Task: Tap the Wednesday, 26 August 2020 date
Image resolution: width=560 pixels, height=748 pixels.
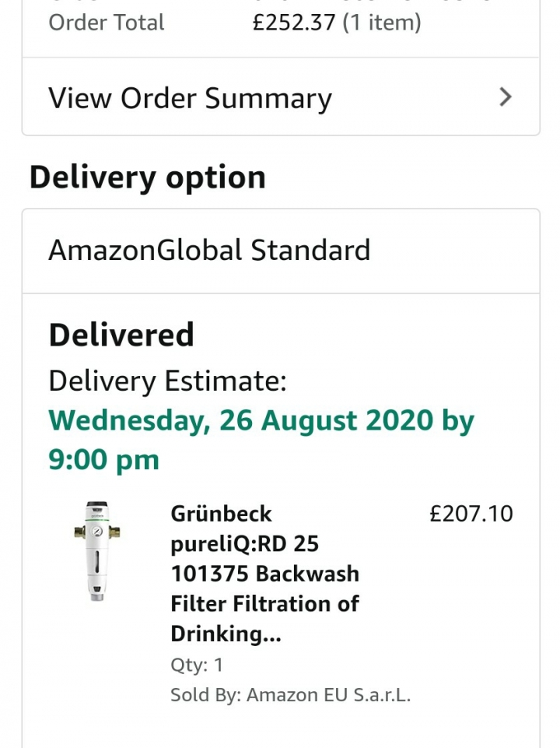Action: click(242, 421)
